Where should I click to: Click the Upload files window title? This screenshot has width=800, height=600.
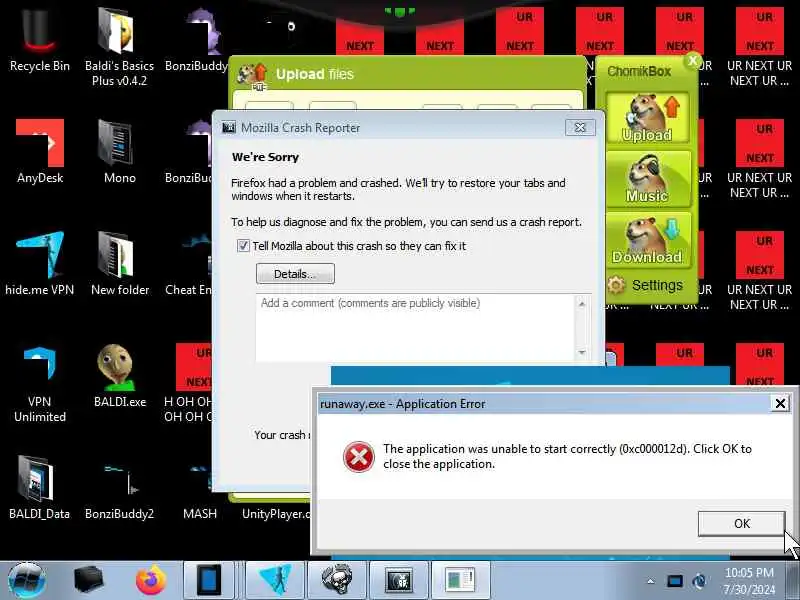click(315, 74)
